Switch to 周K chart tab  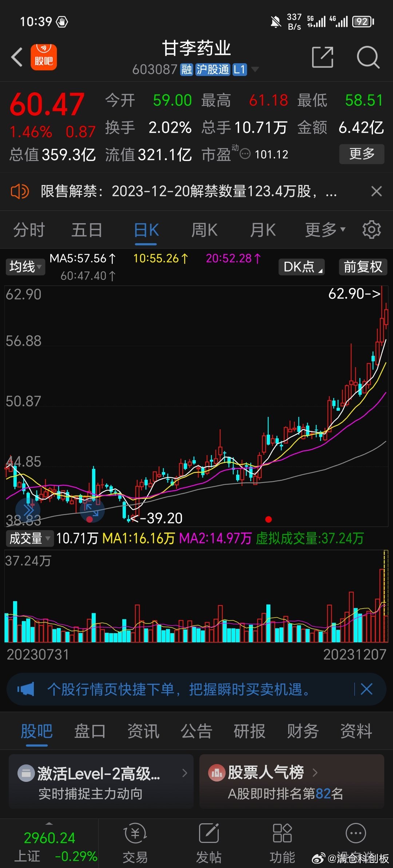pyautogui.click(x=204, y=230)
